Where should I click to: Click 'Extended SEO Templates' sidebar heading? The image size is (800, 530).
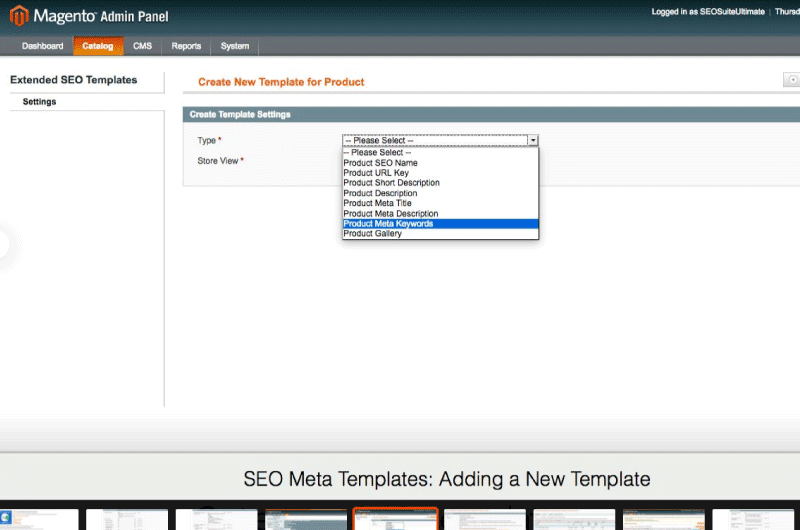pyautogui.click(x=73, y=80)
